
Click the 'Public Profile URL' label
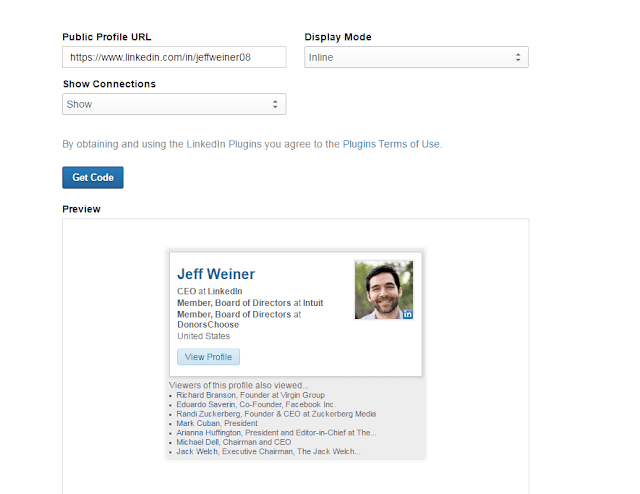107,37
